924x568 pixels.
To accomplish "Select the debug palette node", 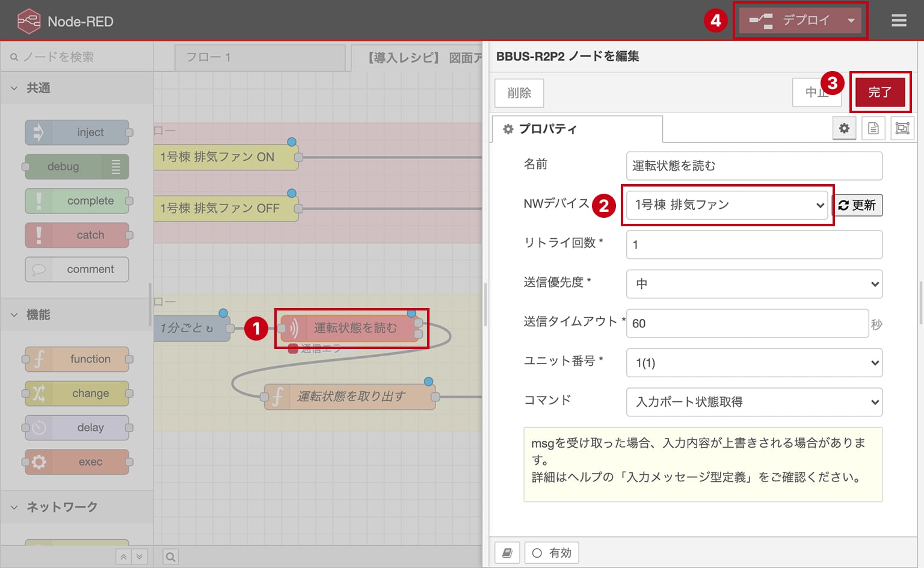I will tap(77, 167).
